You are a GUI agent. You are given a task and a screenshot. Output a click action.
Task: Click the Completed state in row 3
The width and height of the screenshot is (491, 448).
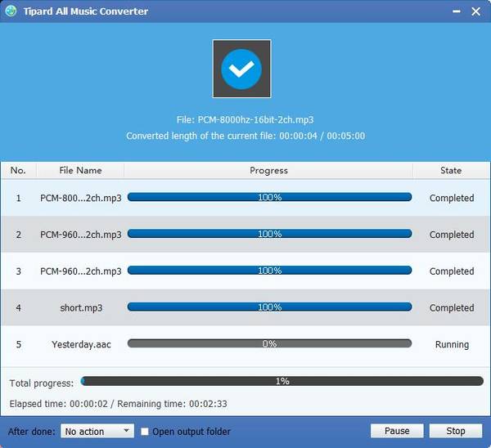click(x=452, y=271)
